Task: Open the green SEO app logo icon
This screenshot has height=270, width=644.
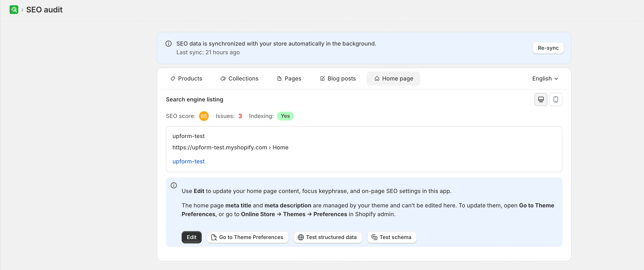Action: (14, 10)
